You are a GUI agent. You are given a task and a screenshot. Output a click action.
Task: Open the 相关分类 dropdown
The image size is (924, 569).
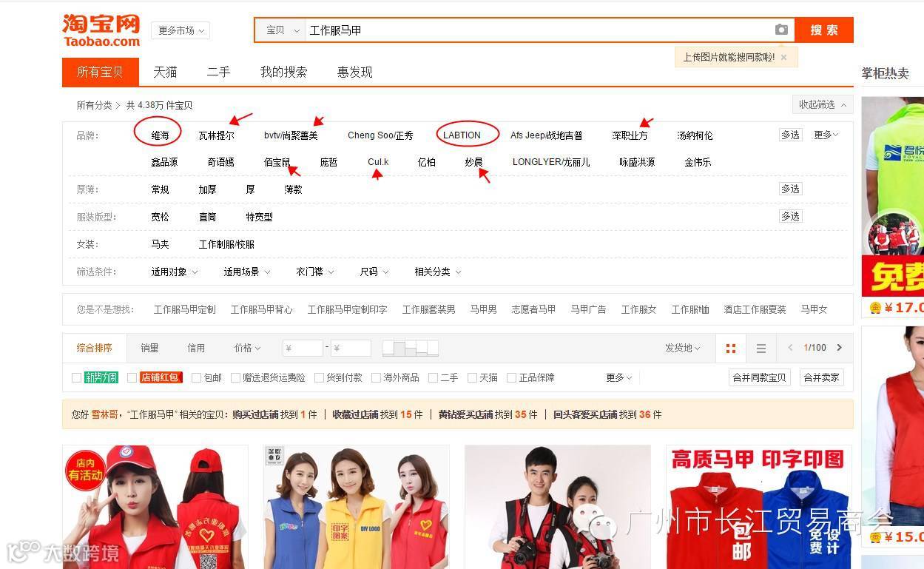tap(438, 272)
